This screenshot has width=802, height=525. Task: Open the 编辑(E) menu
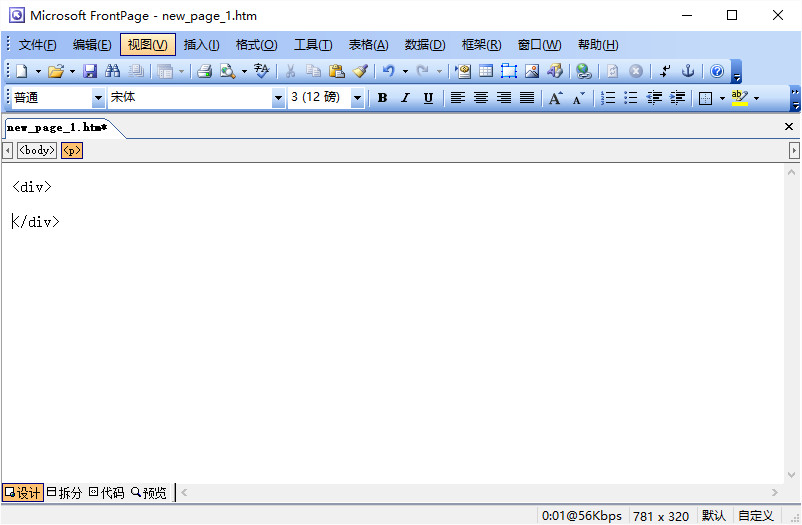pos(92,45)
